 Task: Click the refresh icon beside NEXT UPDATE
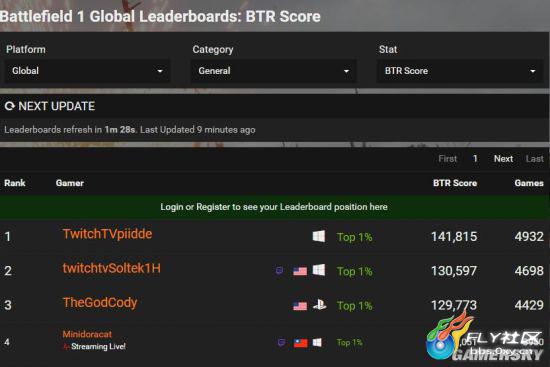pos(9,106)
